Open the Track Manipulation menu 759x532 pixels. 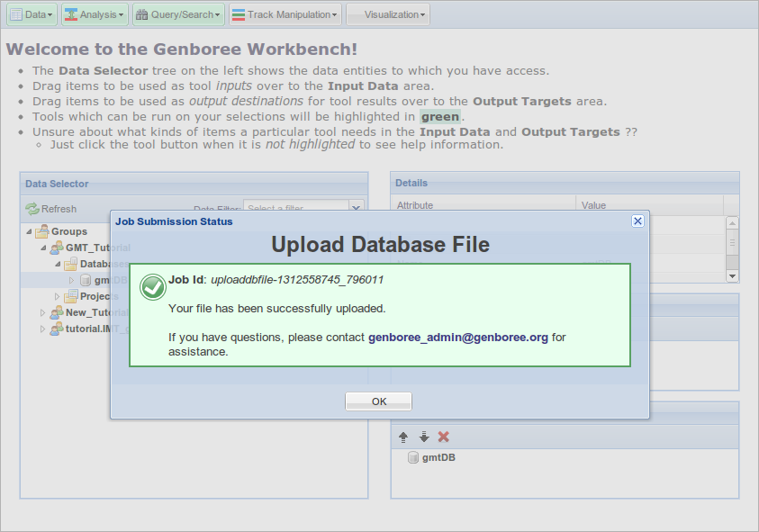coord(285,14)
